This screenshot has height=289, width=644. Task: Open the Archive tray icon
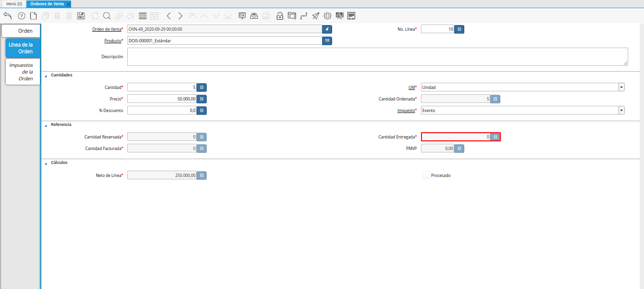(x=254, y=16)
